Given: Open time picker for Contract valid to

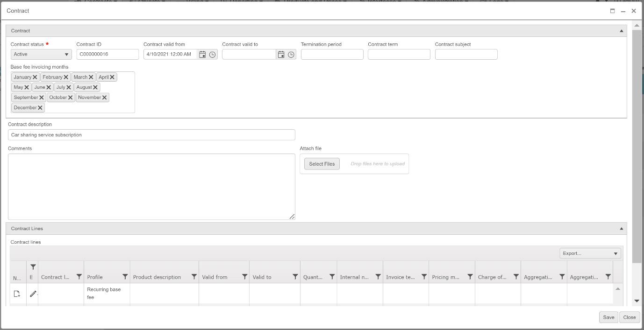Looking at the screenshot, I should [291, 55].
